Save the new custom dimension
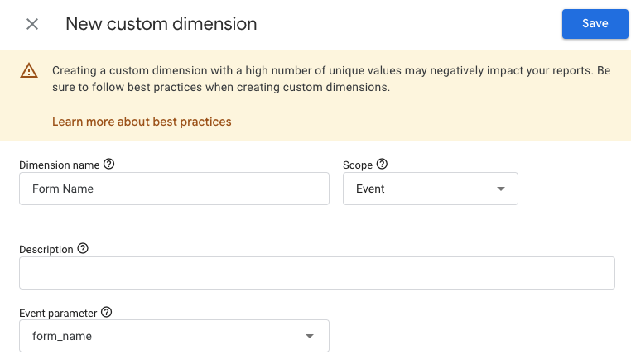Screen dimensions: 631x364 (x=595, y=24)
